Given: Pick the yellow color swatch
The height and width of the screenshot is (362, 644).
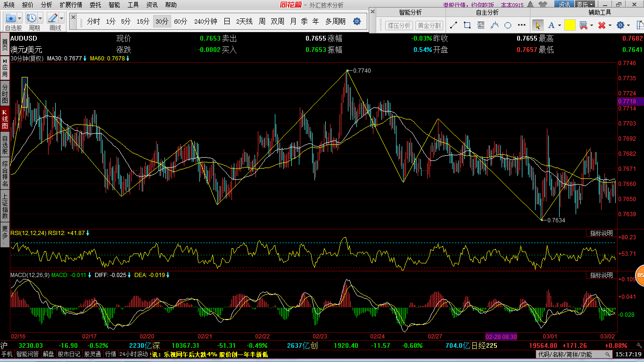Looking at the screenshot, I should 570,25.
